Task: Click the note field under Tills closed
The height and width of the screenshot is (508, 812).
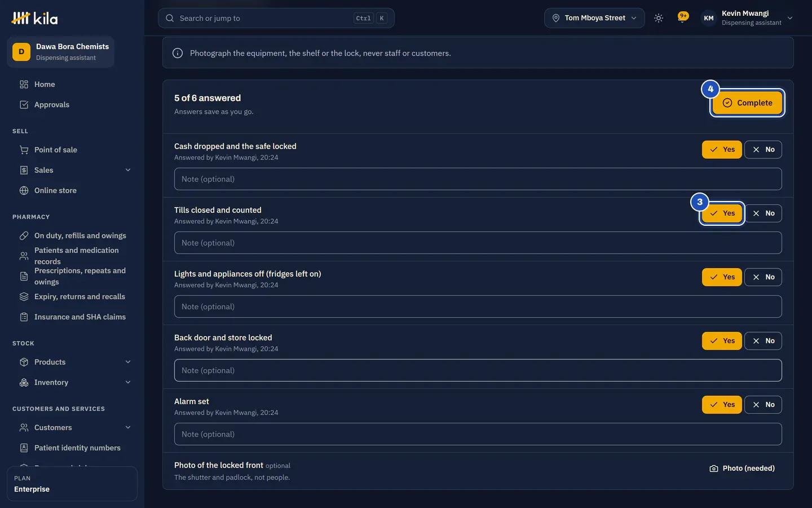Action: click(x=478, y=243)
